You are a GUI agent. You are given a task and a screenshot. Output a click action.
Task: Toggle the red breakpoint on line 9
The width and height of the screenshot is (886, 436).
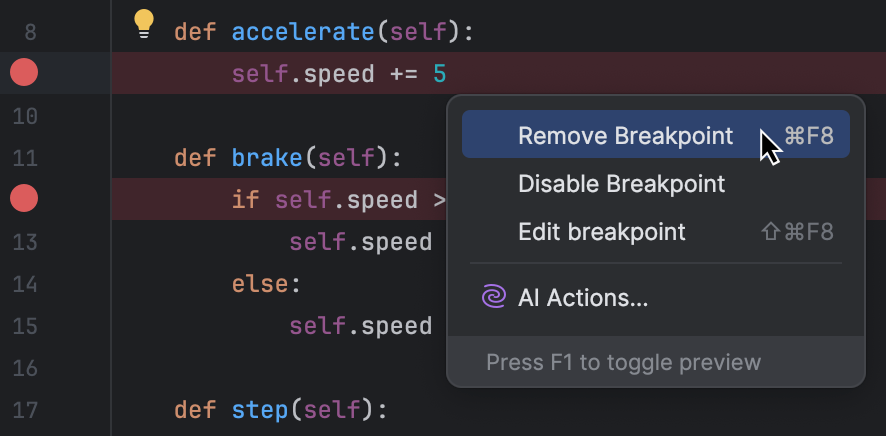pyautogui.click(x=23, y=73)
